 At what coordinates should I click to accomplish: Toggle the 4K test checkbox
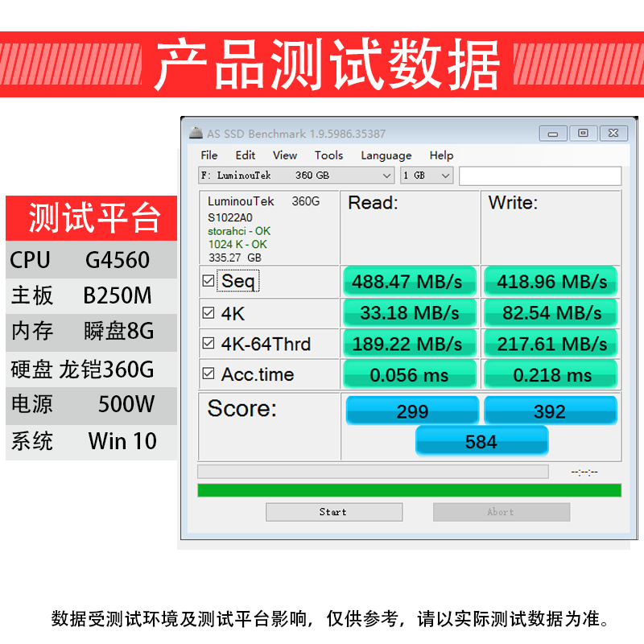click(208, 313)
